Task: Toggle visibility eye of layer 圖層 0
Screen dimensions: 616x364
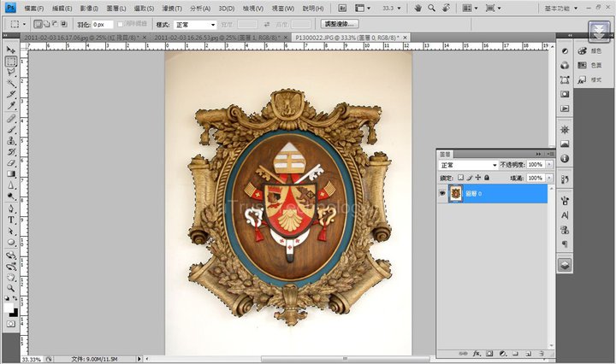Action: coord(442,193)
